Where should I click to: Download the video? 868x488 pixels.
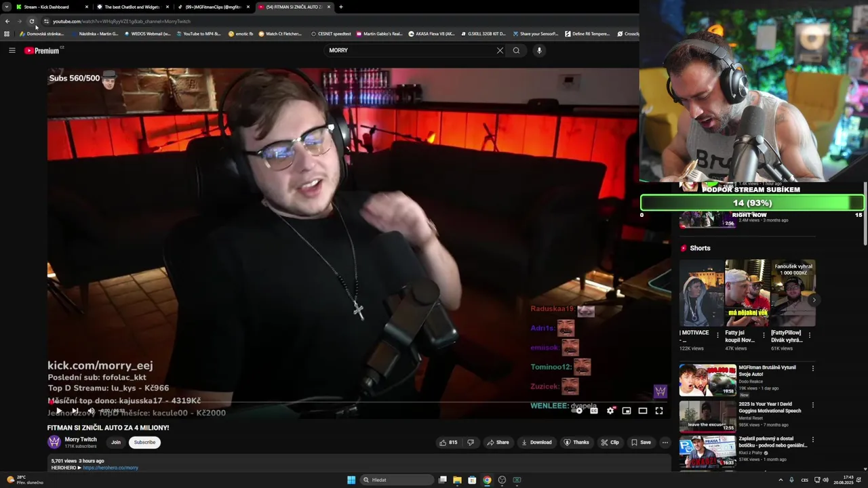[536, 443]
